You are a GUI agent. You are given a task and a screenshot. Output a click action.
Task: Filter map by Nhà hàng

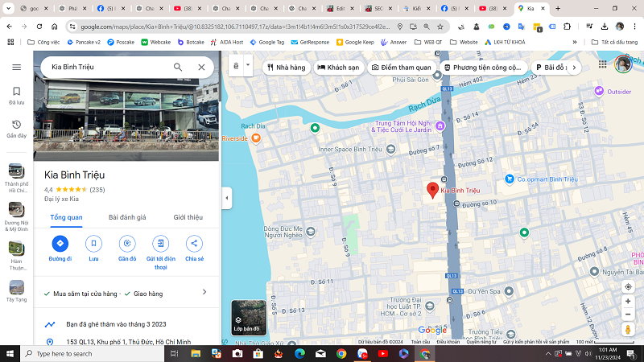click(287, 68)
